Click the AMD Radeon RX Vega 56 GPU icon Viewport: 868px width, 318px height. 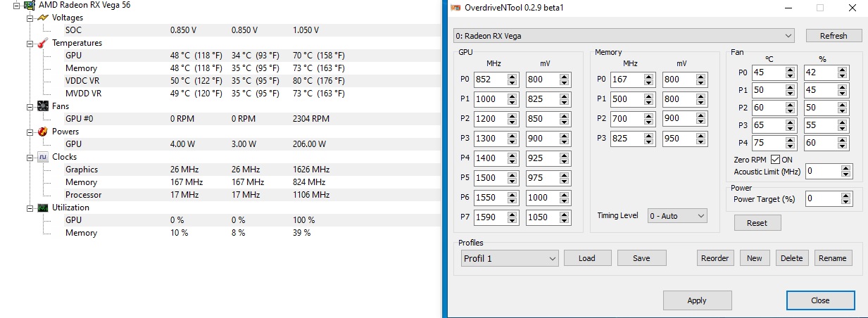[30, 5]
